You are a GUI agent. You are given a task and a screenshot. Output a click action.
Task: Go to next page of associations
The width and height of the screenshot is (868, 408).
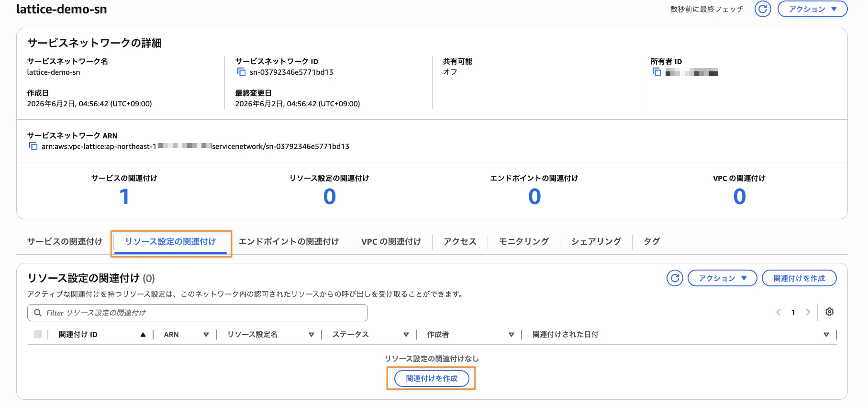click(x=808, y=312)
